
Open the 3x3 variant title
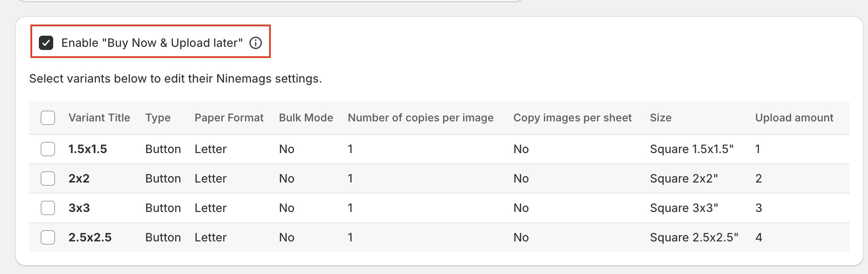pyautogui.click(x=79, y=208)
